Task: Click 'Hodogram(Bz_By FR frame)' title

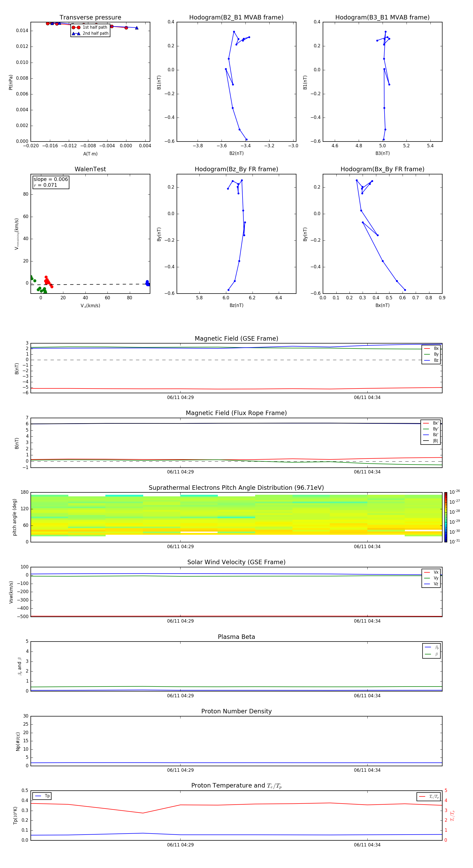Action: click(236, 169)
